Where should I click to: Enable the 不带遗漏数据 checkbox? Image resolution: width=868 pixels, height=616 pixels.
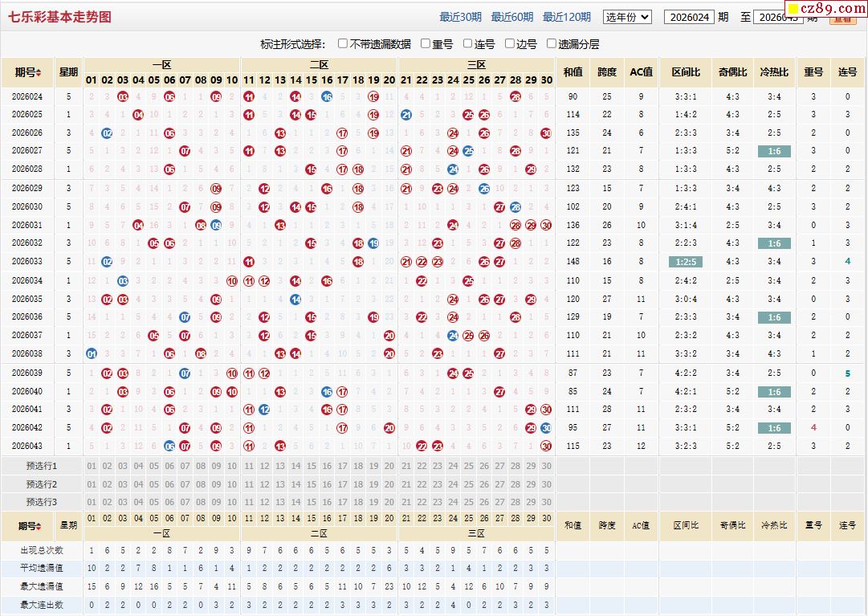(343, 44)
